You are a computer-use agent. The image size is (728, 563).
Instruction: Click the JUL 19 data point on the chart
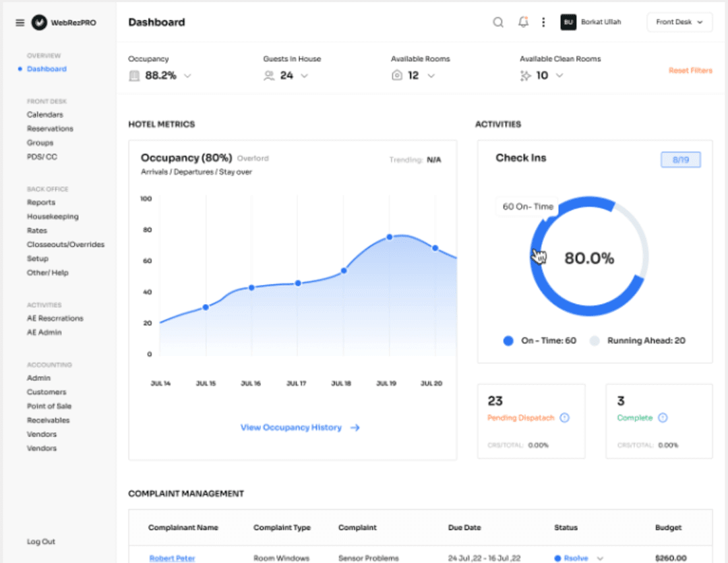pyautogui.click(x=389, y=237)
